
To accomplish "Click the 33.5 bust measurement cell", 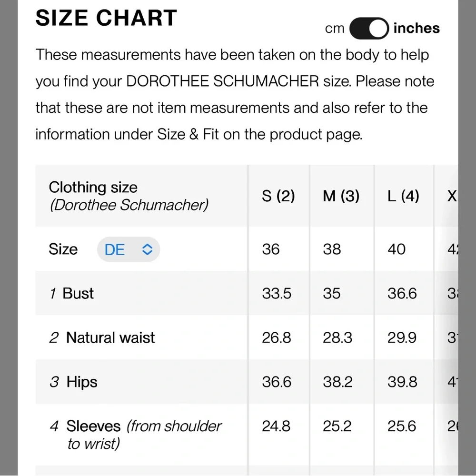I will (277, 293).
